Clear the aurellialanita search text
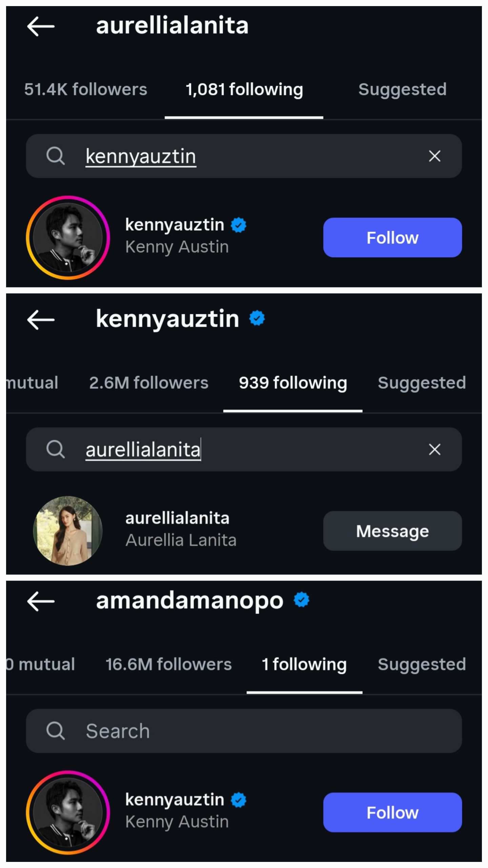 [434, 449]
